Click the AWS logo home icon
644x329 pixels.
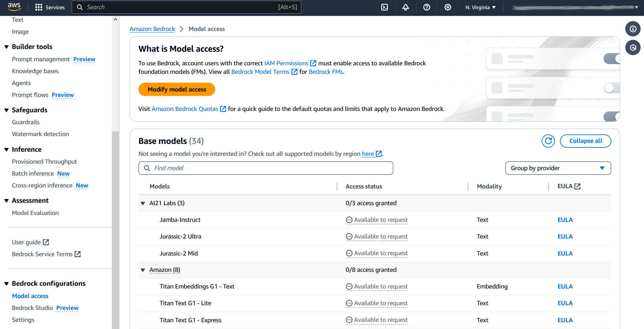pos(14,7)
